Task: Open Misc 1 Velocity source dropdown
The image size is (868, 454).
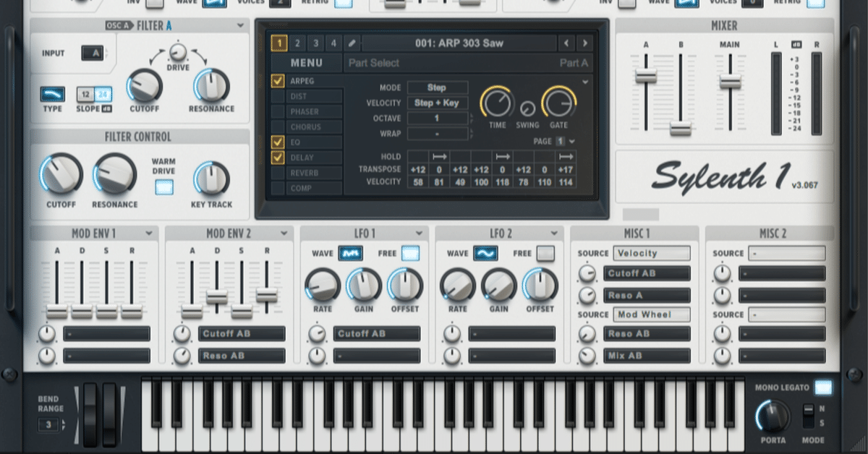Action: [652, 253]
